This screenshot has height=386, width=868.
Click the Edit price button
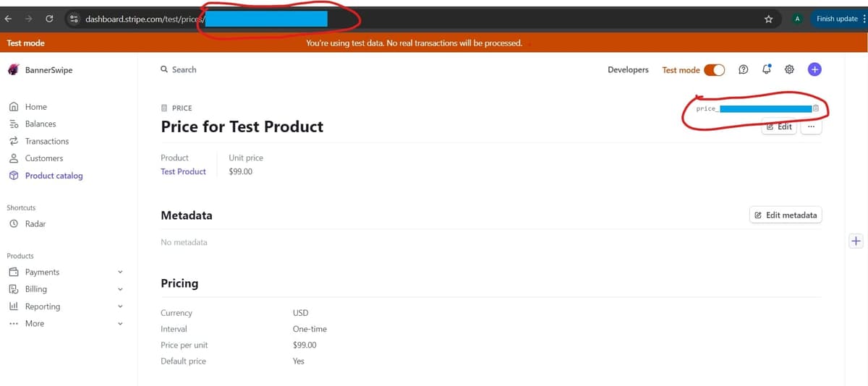779,126
